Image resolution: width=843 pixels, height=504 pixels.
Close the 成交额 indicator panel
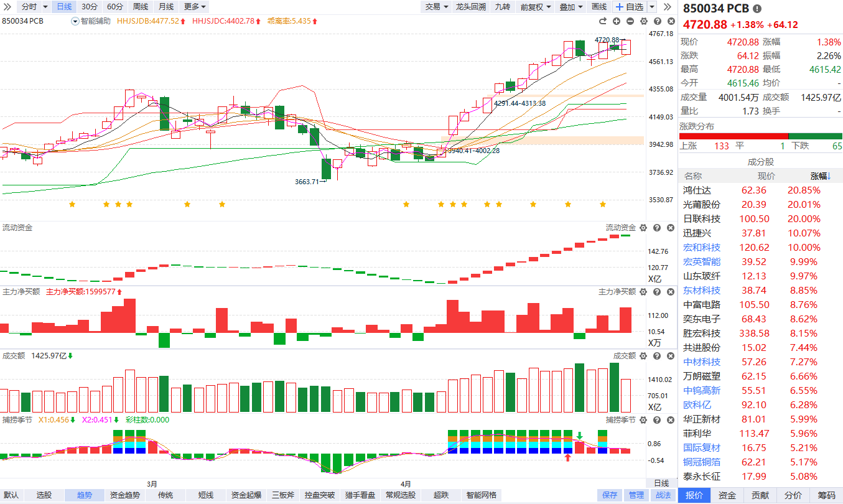tap(670, 356)
